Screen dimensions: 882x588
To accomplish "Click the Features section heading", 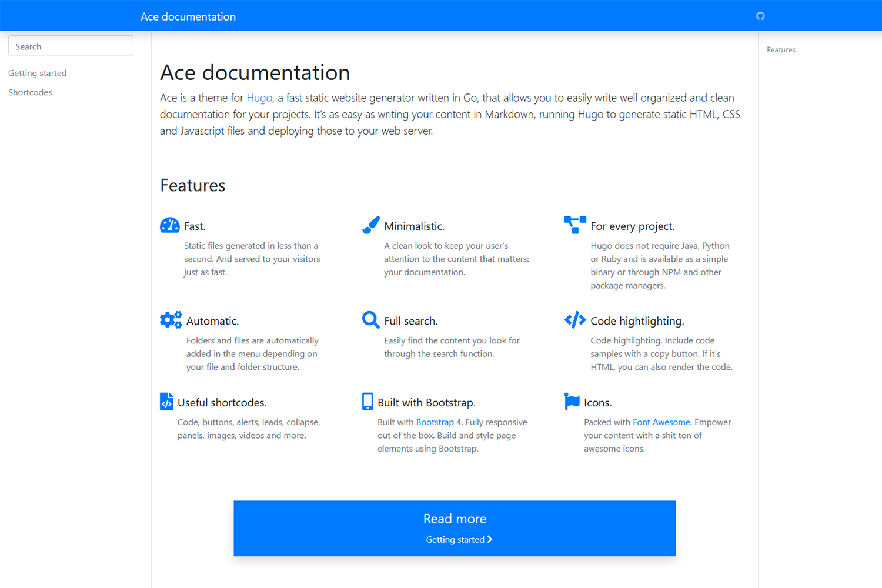I will point(193,185).
